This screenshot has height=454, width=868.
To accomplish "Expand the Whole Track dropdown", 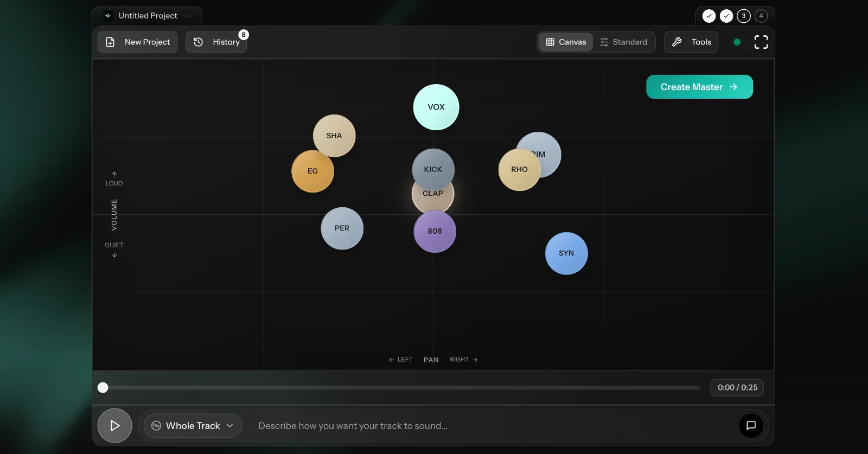I will (x=193, y=426).
